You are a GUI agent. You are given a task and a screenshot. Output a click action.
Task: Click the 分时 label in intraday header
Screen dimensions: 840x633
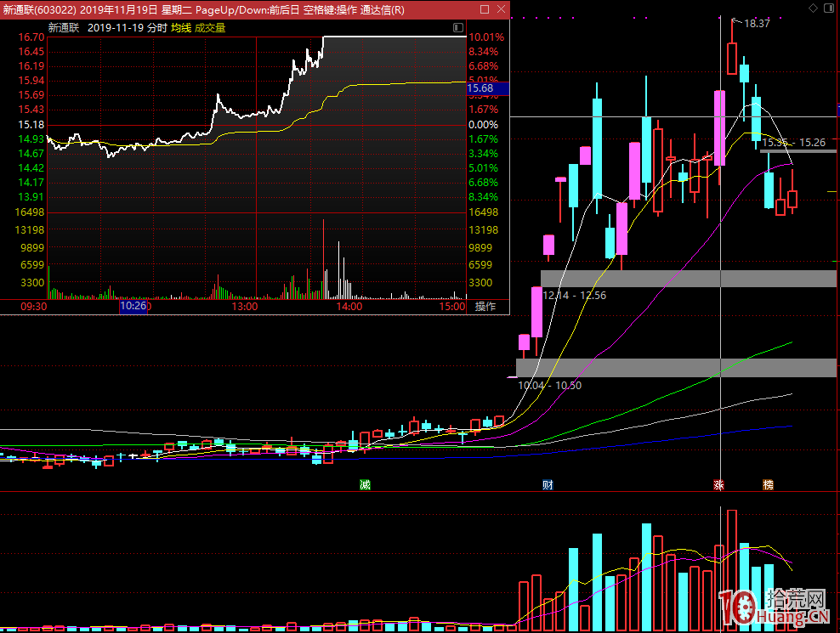tap(156, 27)
